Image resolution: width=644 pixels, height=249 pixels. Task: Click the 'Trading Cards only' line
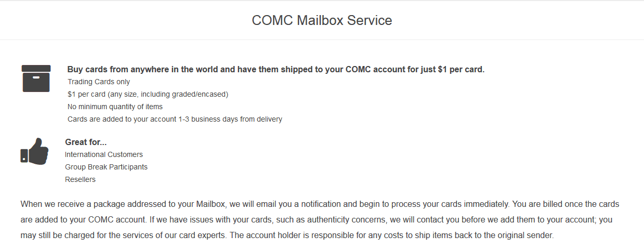tap(99, 82)
